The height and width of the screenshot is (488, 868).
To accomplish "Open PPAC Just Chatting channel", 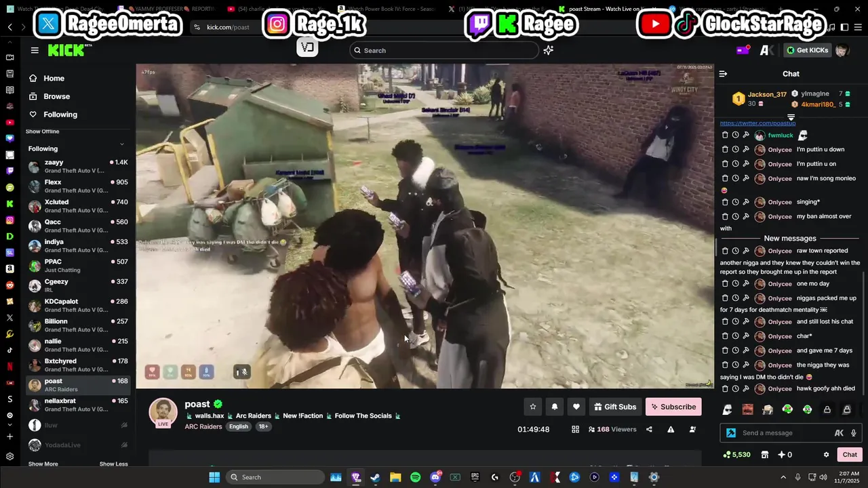I will (x=78, y=266).
